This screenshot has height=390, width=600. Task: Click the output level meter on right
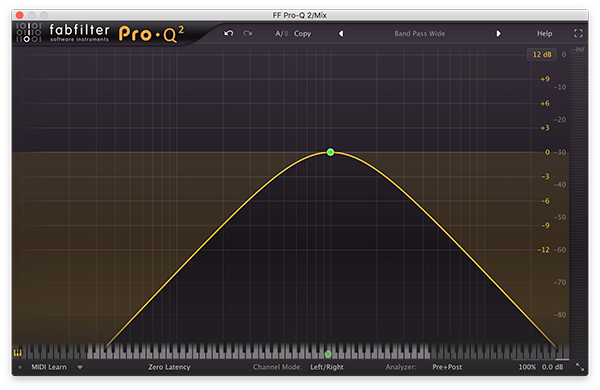point(579,203)
